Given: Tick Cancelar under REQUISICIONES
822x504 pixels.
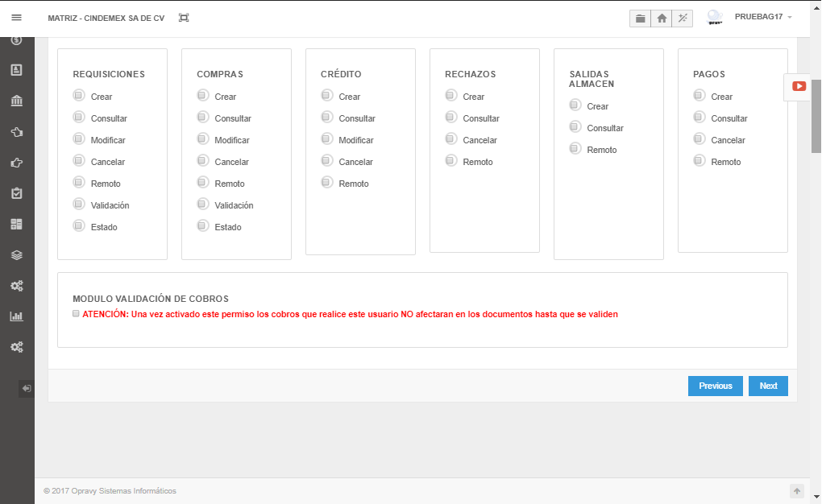Looking at the screenshot, I should coord(79,160).
